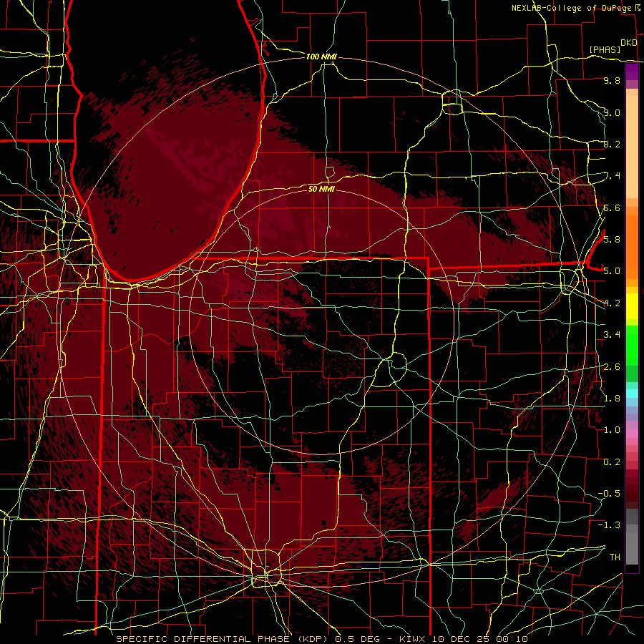Pick the orange segment of the color bar
Screen dimensions: 644x644
coord(632,247)
